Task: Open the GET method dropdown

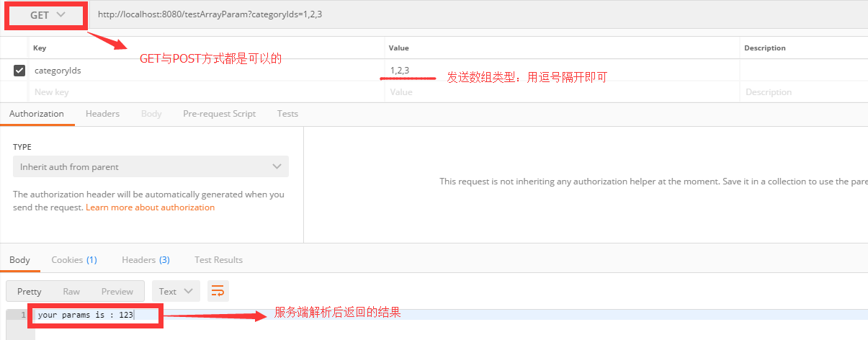Action: [x=47, y=15]
